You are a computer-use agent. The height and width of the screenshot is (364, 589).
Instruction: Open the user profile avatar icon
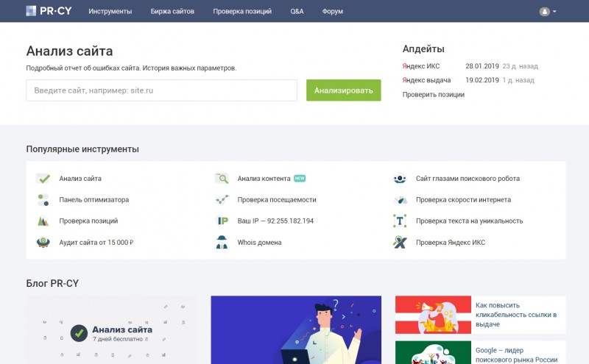(x=544, y=12)
